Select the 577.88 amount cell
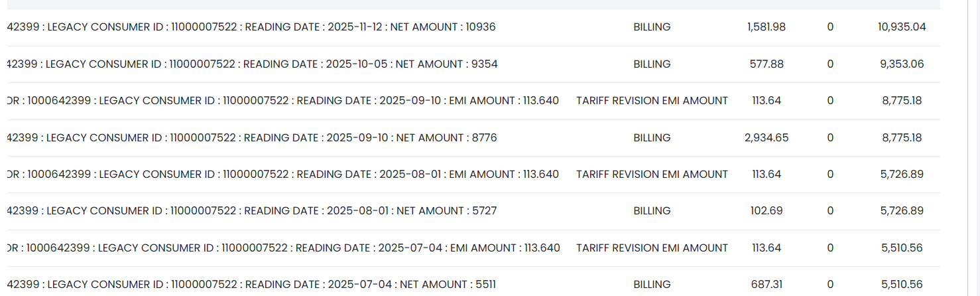 (766, 64)
